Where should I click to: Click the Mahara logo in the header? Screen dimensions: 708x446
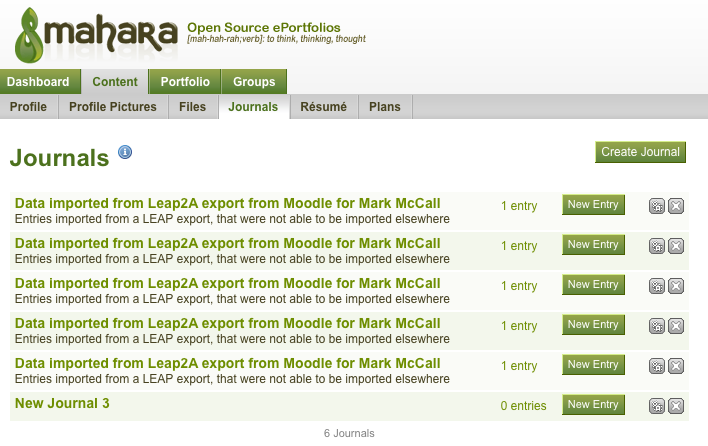tap(96, 35)
